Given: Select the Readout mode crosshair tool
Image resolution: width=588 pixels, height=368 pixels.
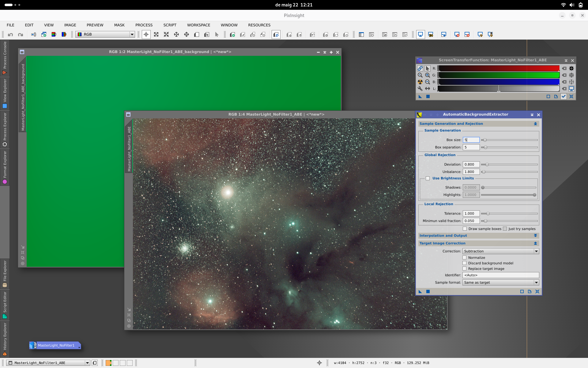Looking at the screenshot, I should pyautogui.click(x=146, y=35).
